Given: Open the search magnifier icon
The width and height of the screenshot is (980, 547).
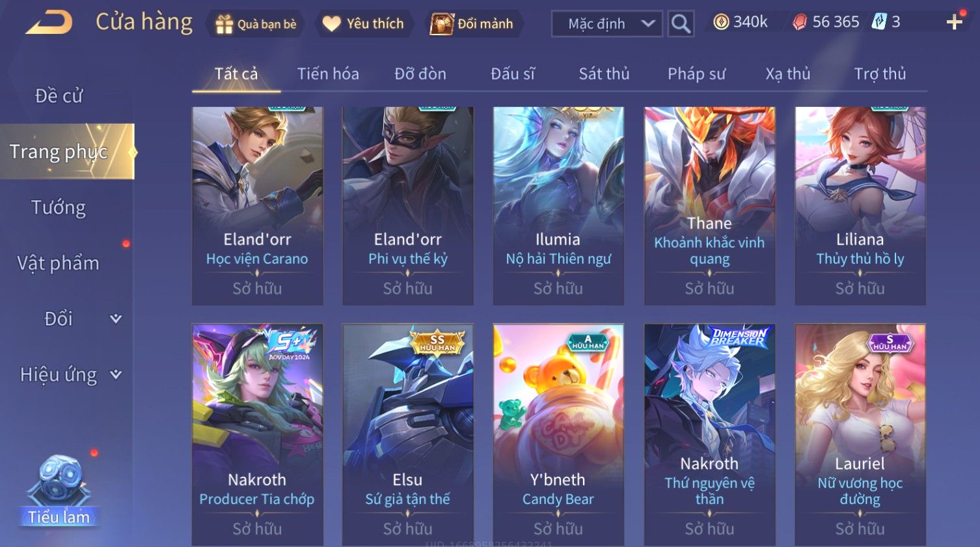Looking at the screenshot, I should [681, 23].
